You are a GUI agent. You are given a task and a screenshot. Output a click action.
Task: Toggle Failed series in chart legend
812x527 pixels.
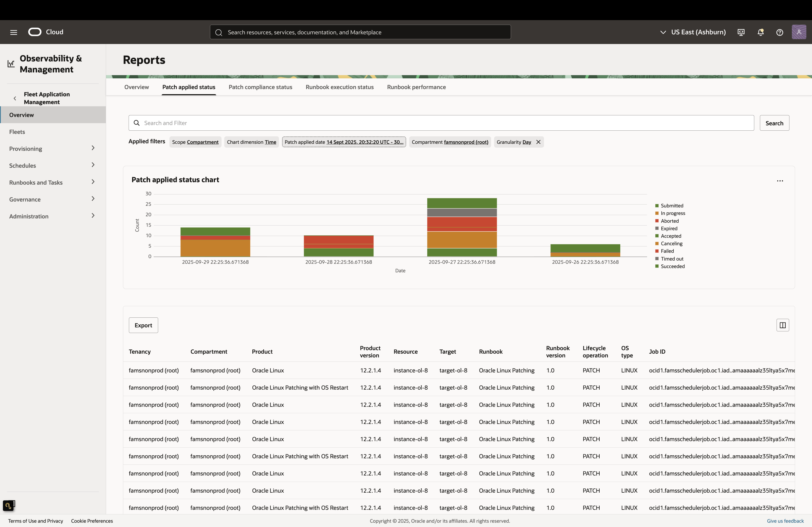pyautogui.click(x=667, y=251)
